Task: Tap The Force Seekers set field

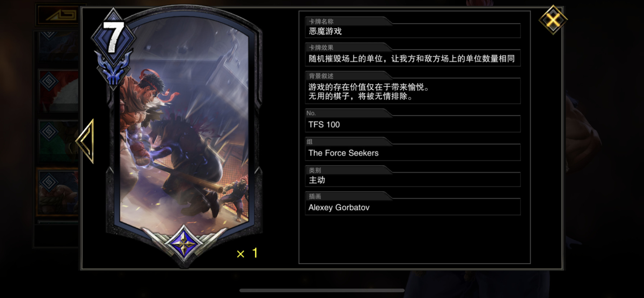Action: point(413,153)
